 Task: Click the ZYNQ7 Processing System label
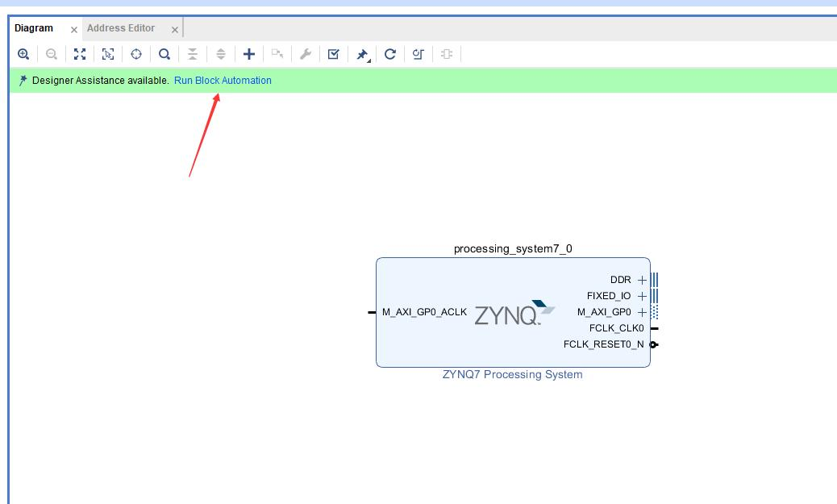pos(513,374)
